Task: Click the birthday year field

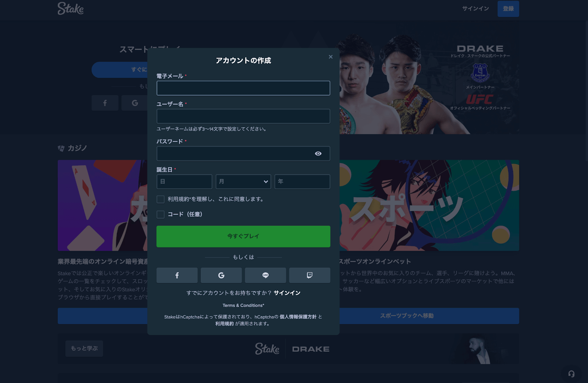Action: 302,182
